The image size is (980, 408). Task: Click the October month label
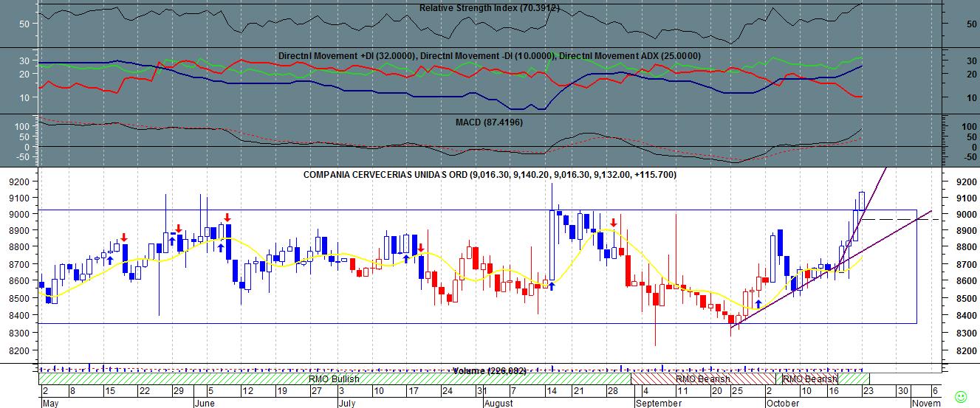tap(783, 403)
